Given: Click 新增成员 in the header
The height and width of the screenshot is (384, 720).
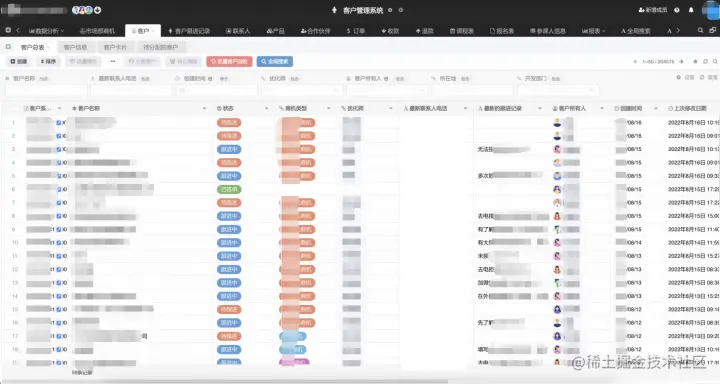Looking at the screenshot, I should pyautogui.click(x=652, y=10).
